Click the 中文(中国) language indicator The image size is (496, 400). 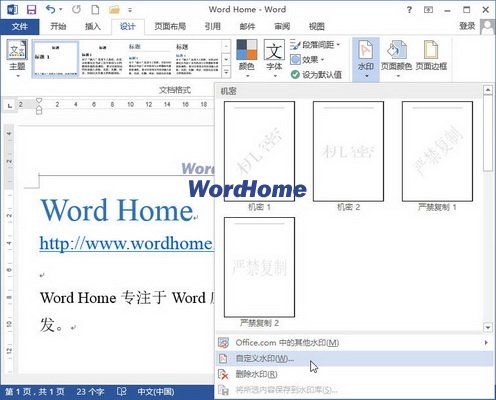156,392
